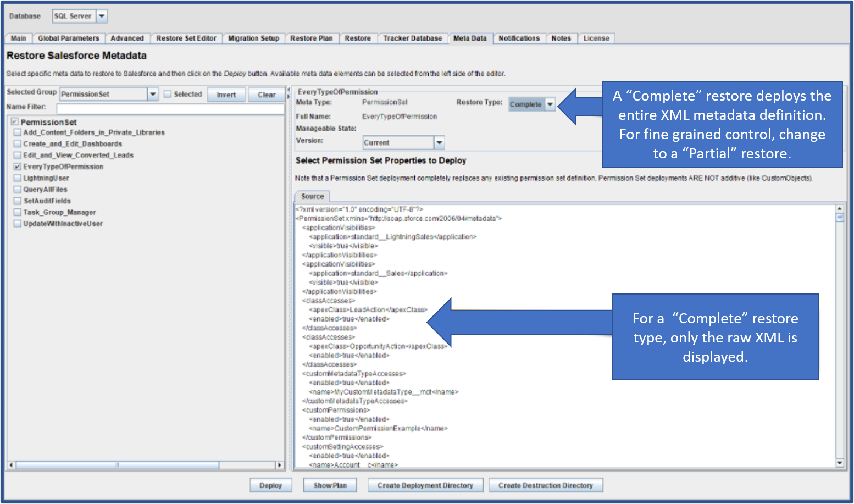This screenshot has height=504, width=854.
Task: Click the horizontal scrollbar thumb under list
Action: pos(118,465)
